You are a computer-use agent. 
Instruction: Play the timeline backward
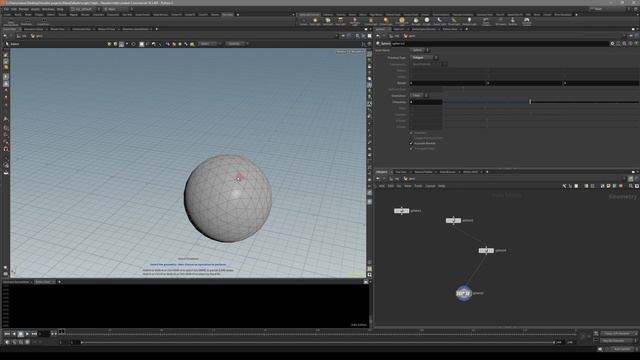tap(14, 334)
